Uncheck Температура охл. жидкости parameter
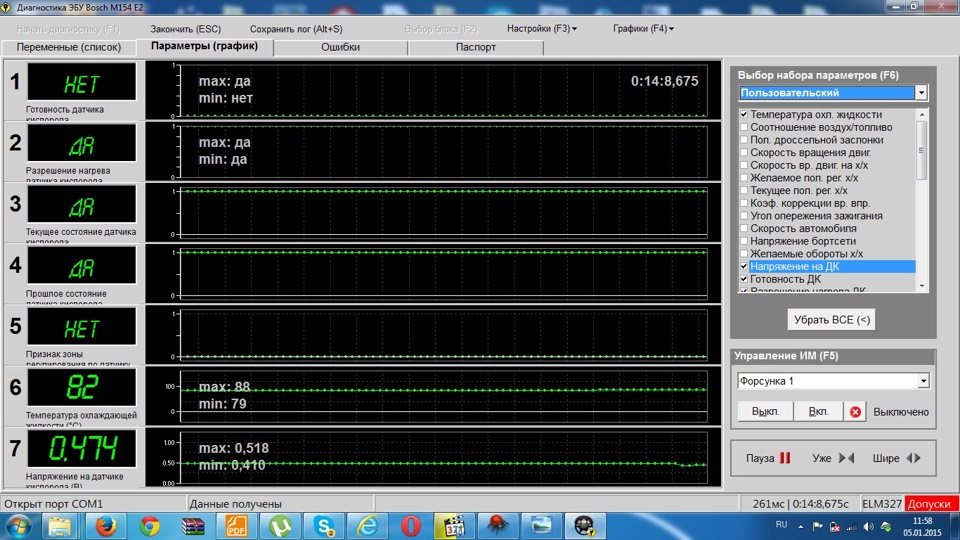 click(744, 115)
